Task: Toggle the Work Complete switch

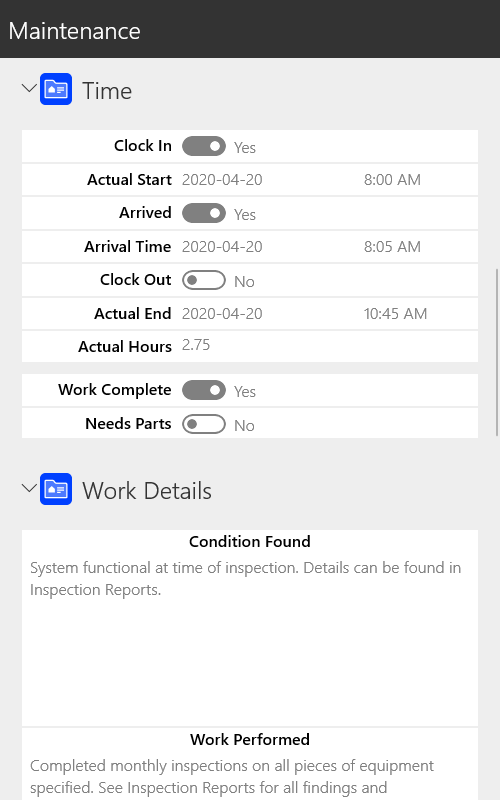Action: (x=204, y=390)
